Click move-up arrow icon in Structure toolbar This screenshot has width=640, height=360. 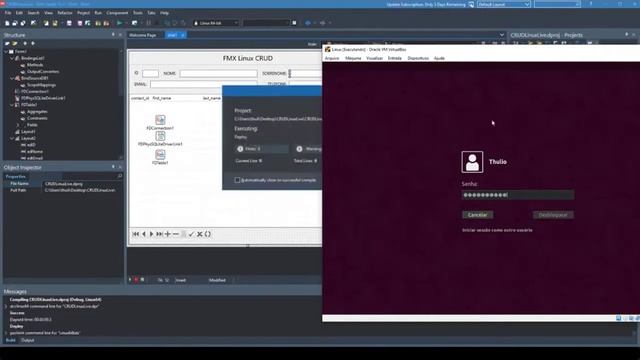(25, 43)
